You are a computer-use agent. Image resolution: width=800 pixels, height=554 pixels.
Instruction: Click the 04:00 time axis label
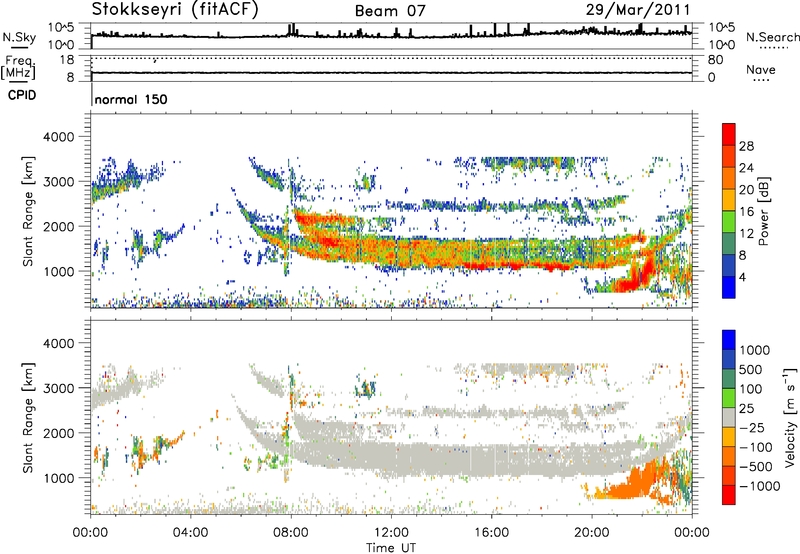(x=191, y=533)
